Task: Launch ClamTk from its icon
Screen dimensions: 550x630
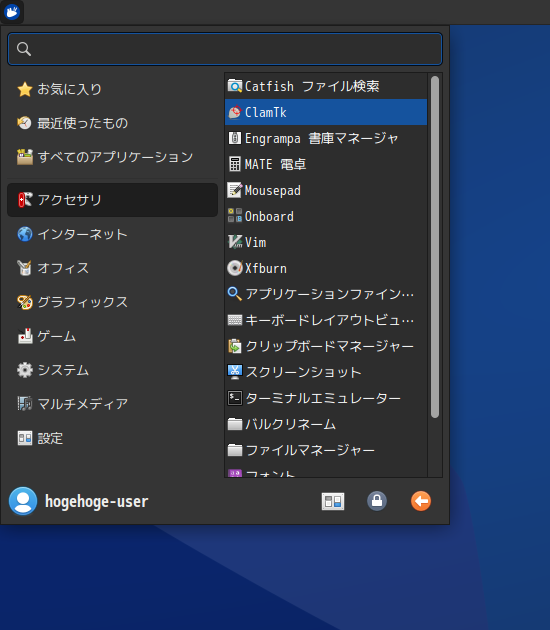Action: coord(235,112)
